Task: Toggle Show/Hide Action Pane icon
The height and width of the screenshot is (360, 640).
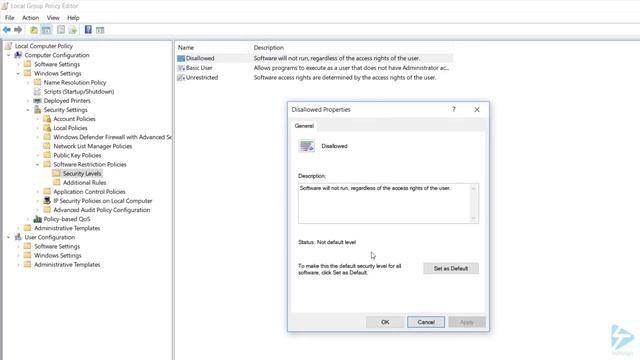Action: [x=100, y=30]
